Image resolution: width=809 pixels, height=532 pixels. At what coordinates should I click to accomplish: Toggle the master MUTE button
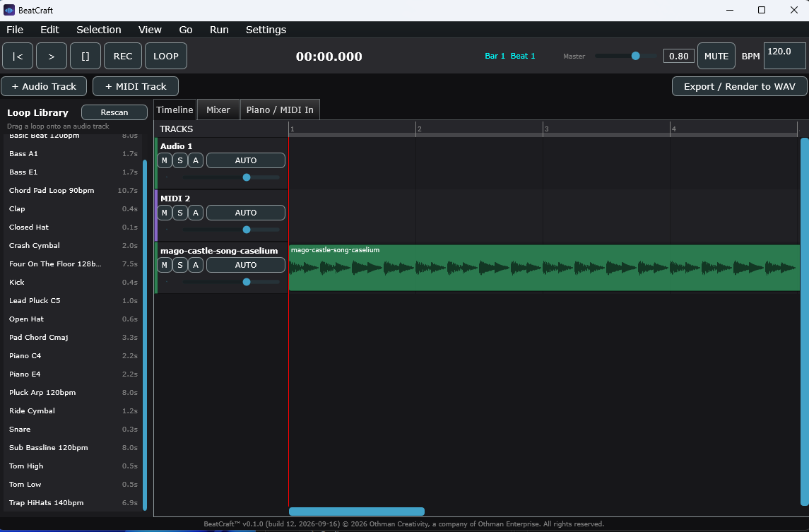point(716,56)
